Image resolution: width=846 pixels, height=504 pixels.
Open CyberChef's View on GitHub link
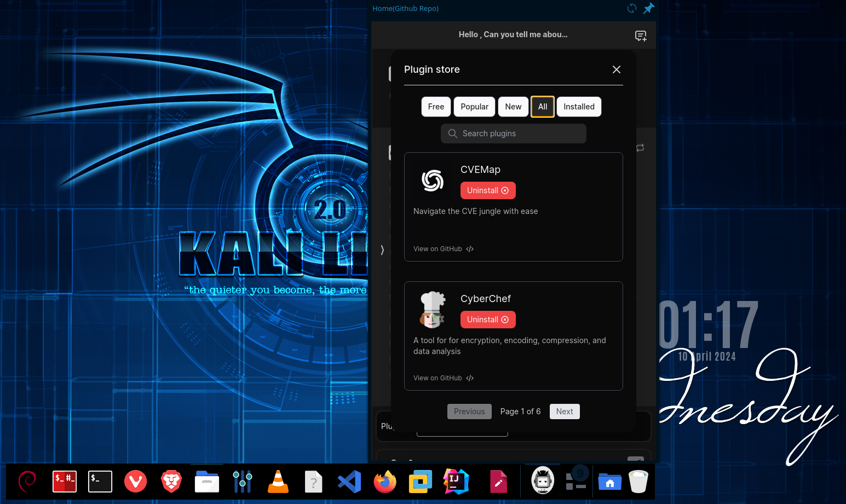point(444,378)
